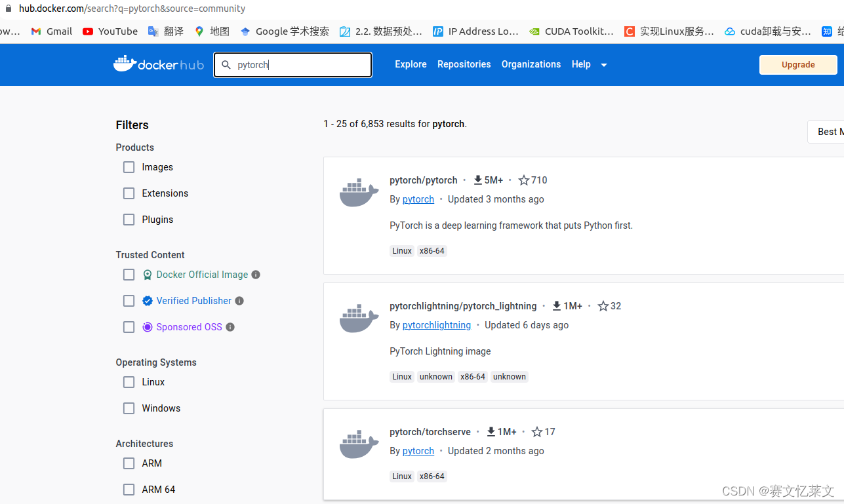Open Organizations in the top nav

[x=531, y=64]
